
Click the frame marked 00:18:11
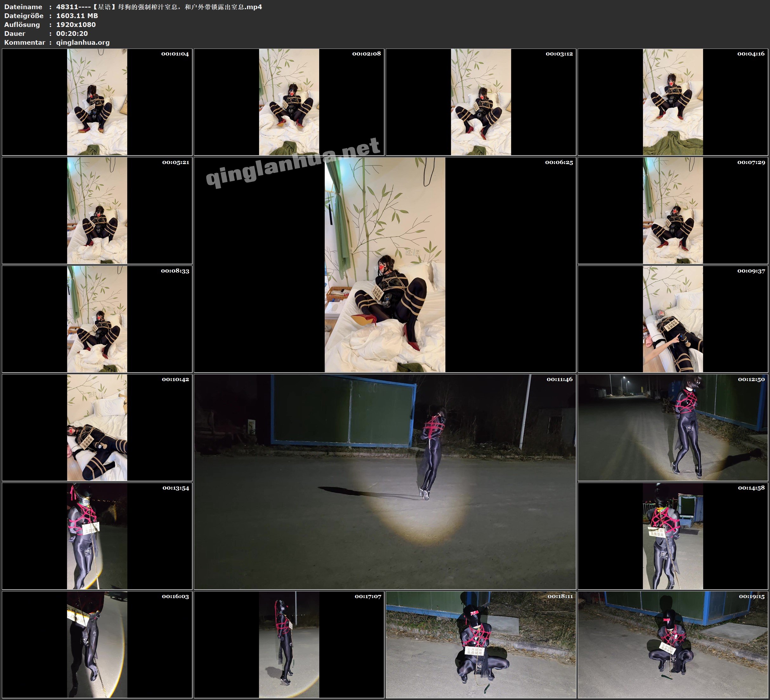pyautogui.click(x=480, y=644)
